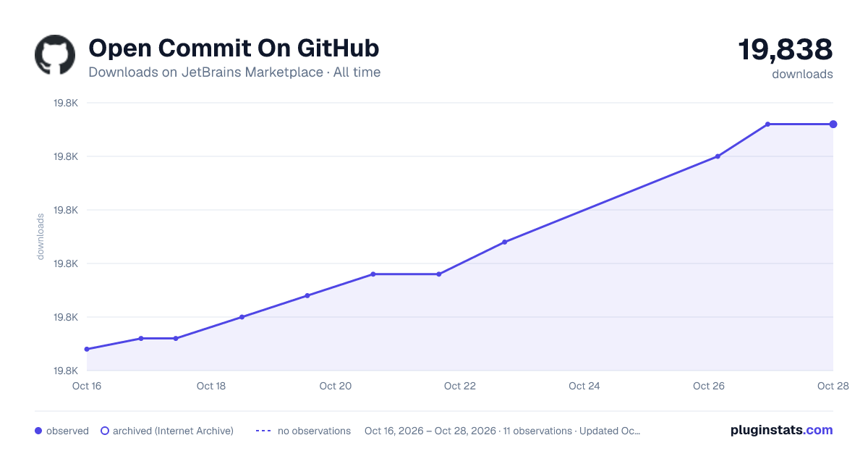The height and width of the screenshot is (456, 868).
Task: Click the 'archived (Internet Archive)' legend label
Action: (173, 431)
